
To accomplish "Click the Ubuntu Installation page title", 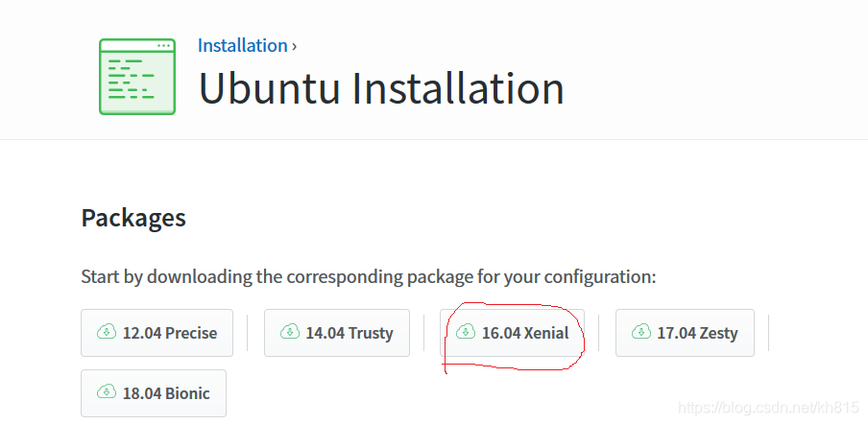I will pyautogui.click(x=381, y=88).
